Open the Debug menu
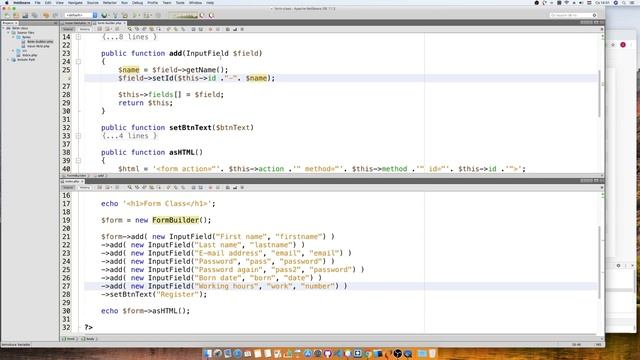Image resolution: width=640 pixels, height=360 pixels. click(x=137, y=2)
